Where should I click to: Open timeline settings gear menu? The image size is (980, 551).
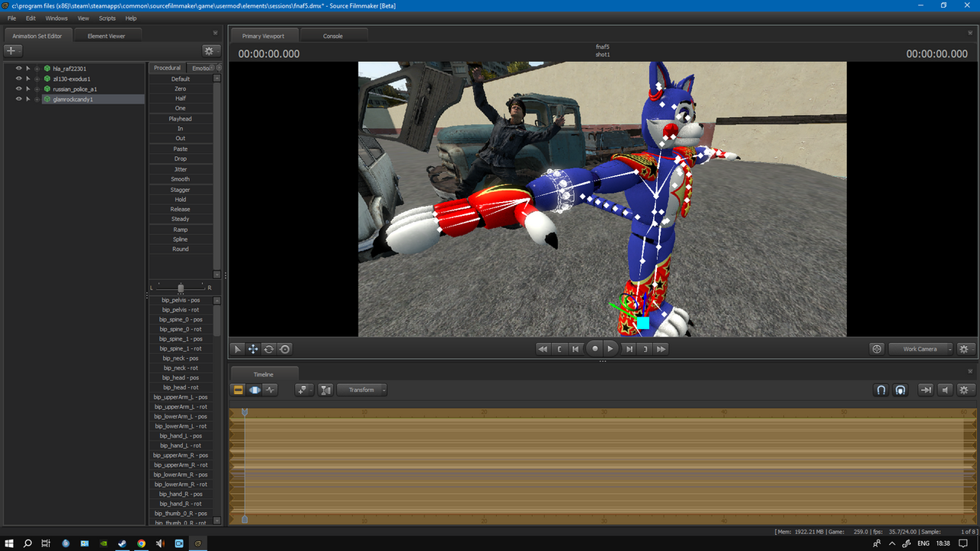pos(964,390)
